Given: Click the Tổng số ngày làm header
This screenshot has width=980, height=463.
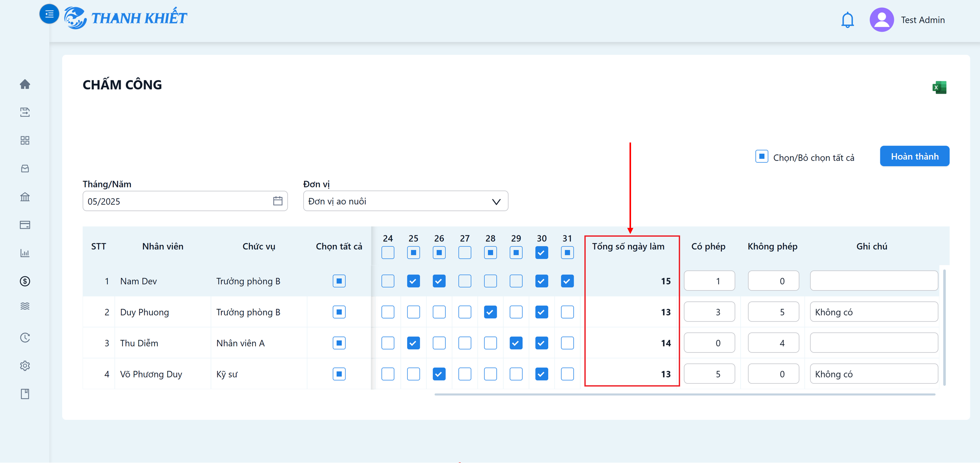Looking at the screenshot, I should tap(628, 246).
